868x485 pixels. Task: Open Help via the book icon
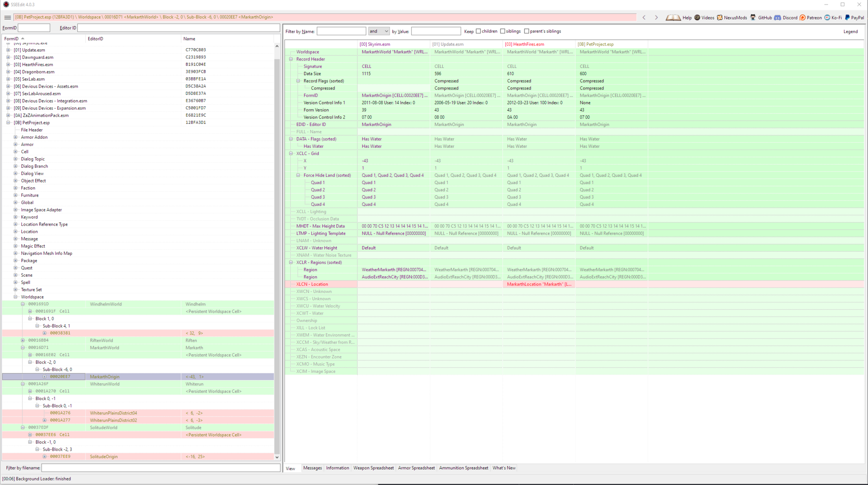(x=673, y=18)
